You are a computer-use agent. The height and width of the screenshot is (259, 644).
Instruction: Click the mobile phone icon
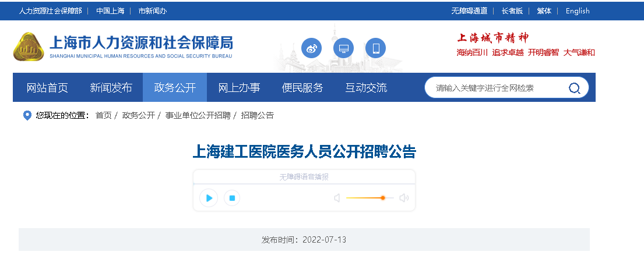tap(375, 48)
